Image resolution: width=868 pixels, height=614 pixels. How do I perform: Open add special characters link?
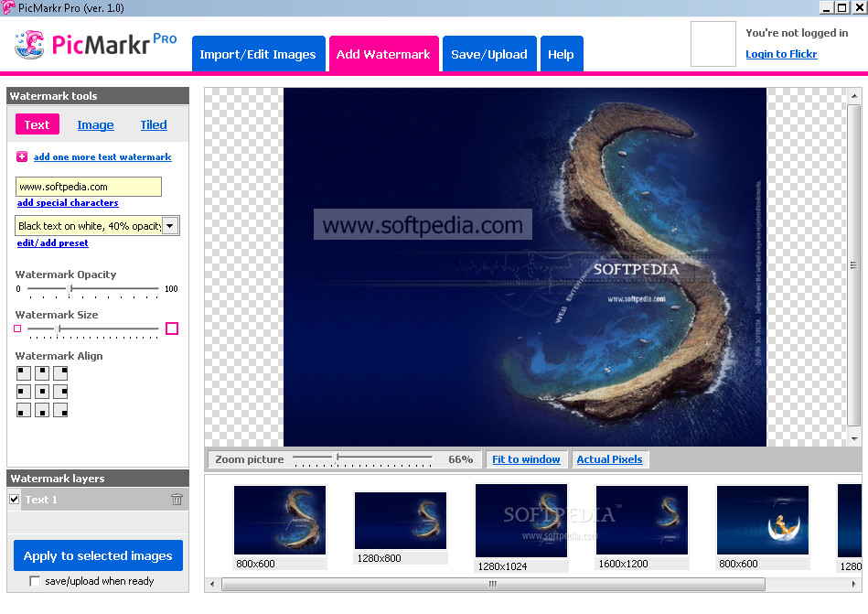pos(68,202)
